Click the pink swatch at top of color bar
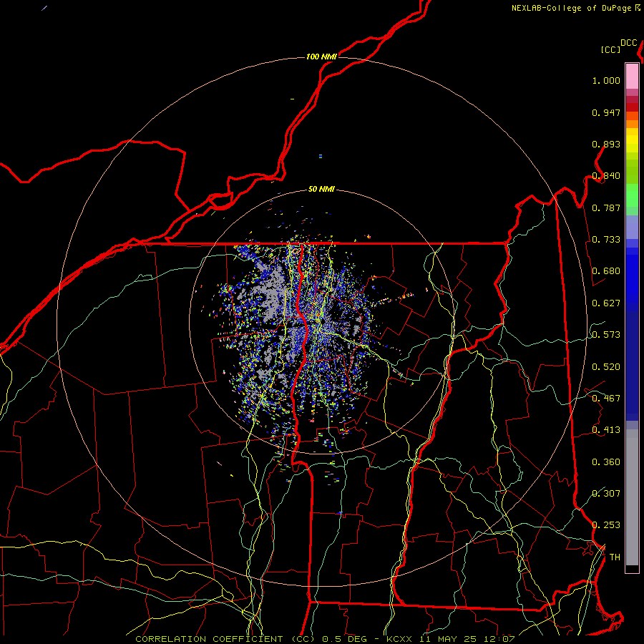 (632, 77)
